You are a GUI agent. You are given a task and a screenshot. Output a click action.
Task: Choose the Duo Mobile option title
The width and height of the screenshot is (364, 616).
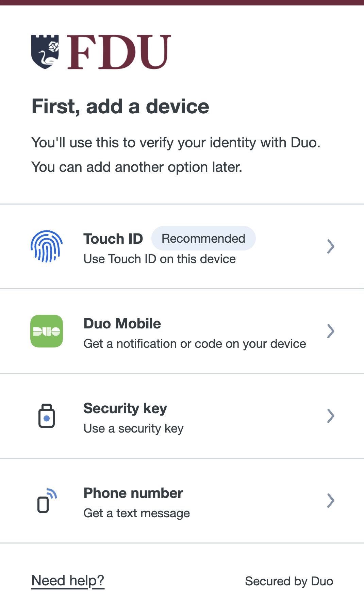coord(122,323)
